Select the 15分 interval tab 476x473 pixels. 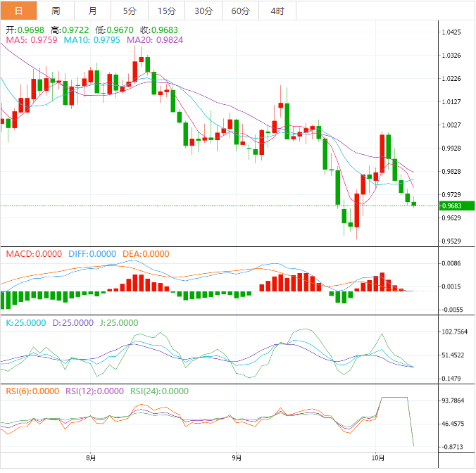tap(167, 11)
